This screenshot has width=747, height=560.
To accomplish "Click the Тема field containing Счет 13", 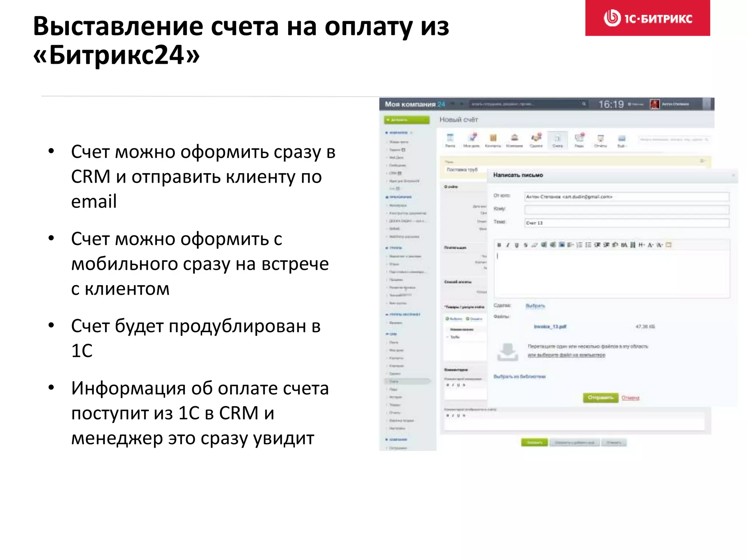I will 627,223.
